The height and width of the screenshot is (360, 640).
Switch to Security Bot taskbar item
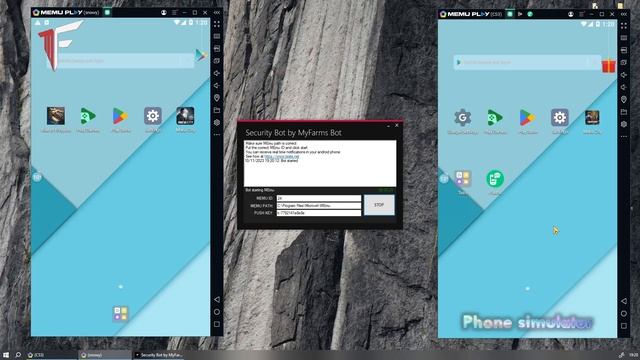coord(159,355)
